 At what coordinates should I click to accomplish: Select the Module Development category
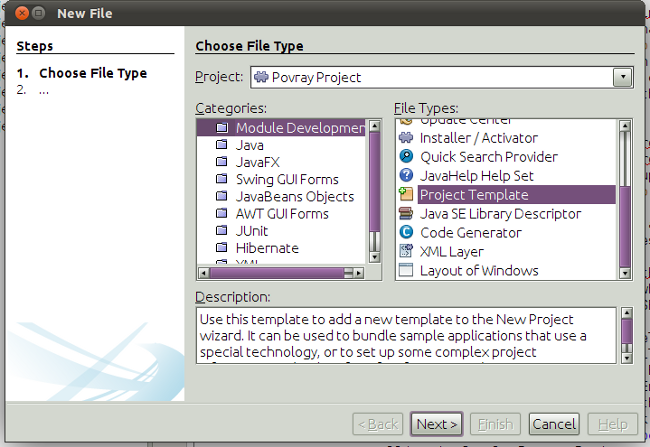click(x=299, y=128)
